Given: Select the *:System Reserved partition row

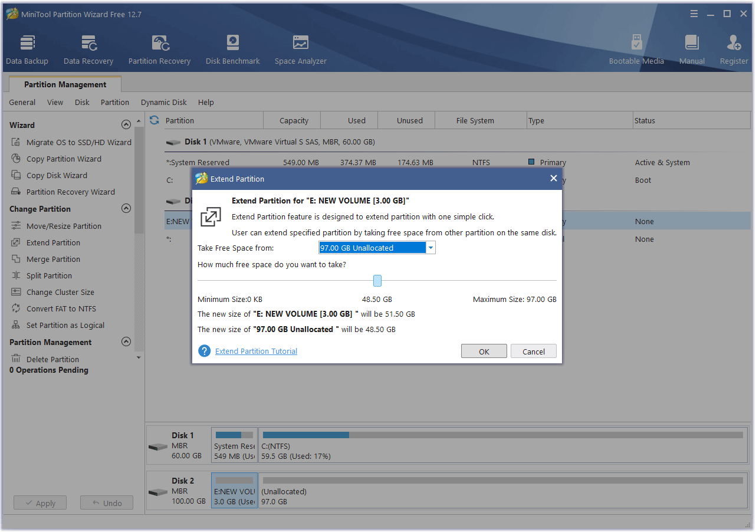Looking at the screenshot, I should pos(457,162).
